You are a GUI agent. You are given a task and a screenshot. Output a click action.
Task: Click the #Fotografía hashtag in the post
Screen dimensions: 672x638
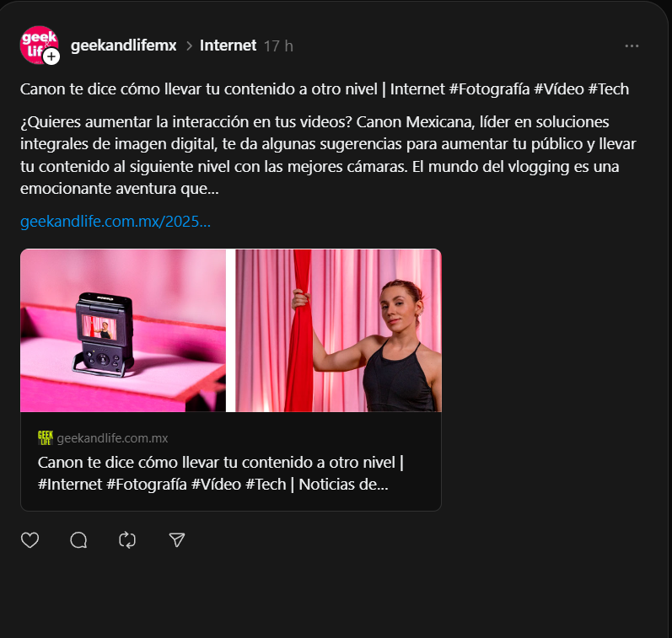[489, 89]
